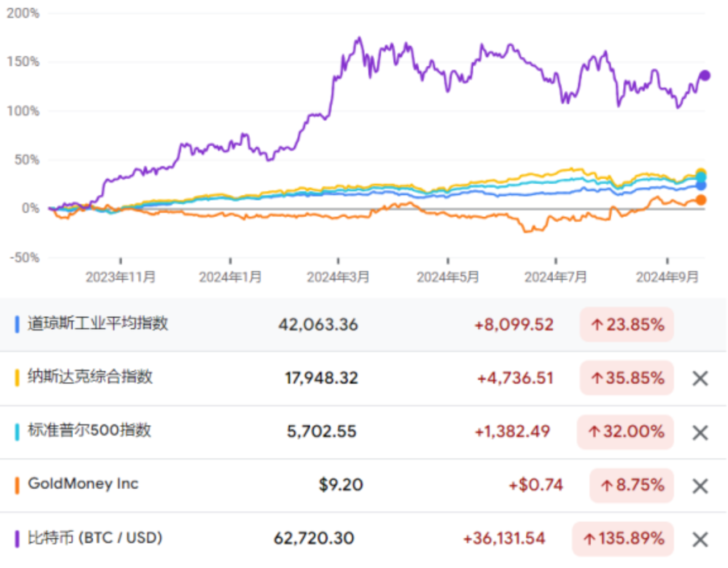Click the orange color bar beside GoldMoney Inc
The height and width of the screenshot is (568, 728).
click(17, 485)
